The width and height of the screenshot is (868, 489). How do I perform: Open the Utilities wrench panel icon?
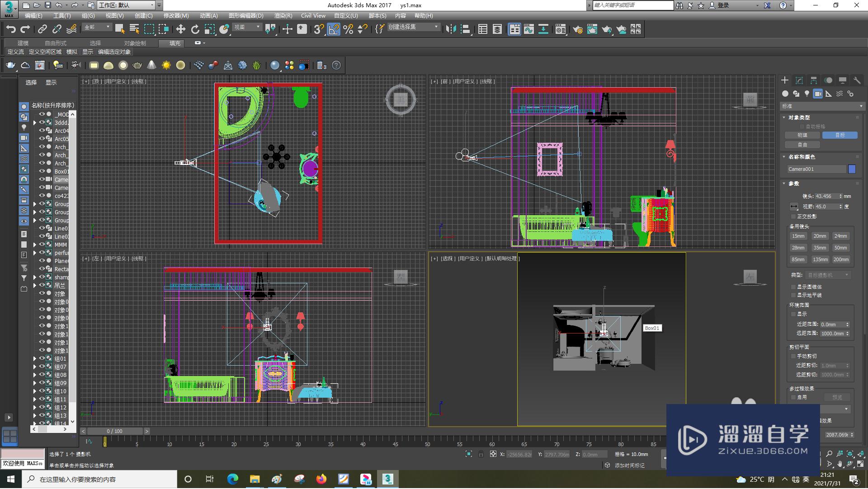(857, 80)
